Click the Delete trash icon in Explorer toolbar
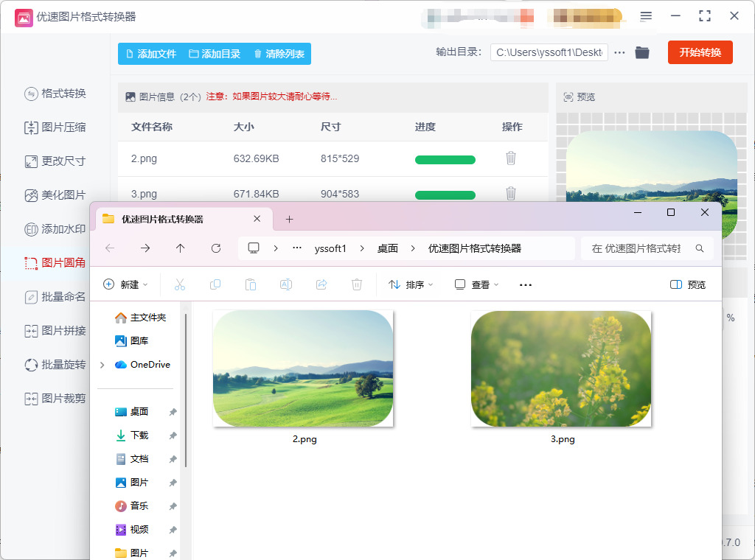The image size is (755, 560). pyautogui.click(x=357, y=285)
